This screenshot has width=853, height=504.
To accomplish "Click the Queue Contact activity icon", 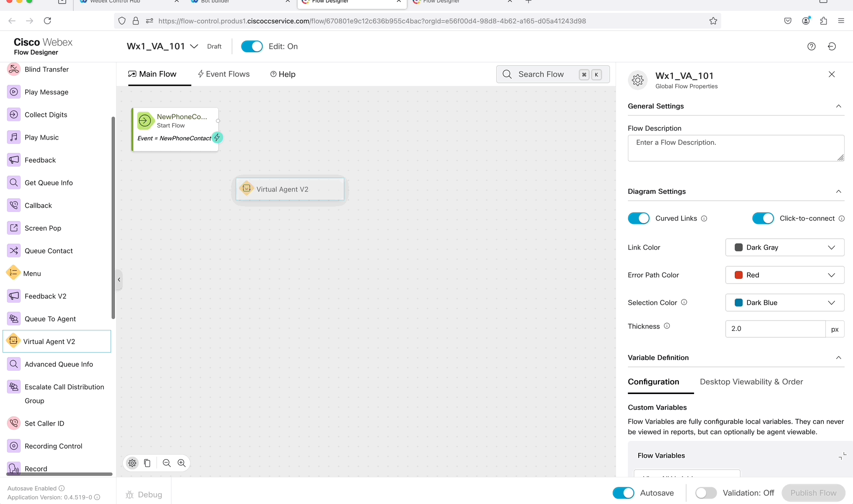I will (14, 251).
